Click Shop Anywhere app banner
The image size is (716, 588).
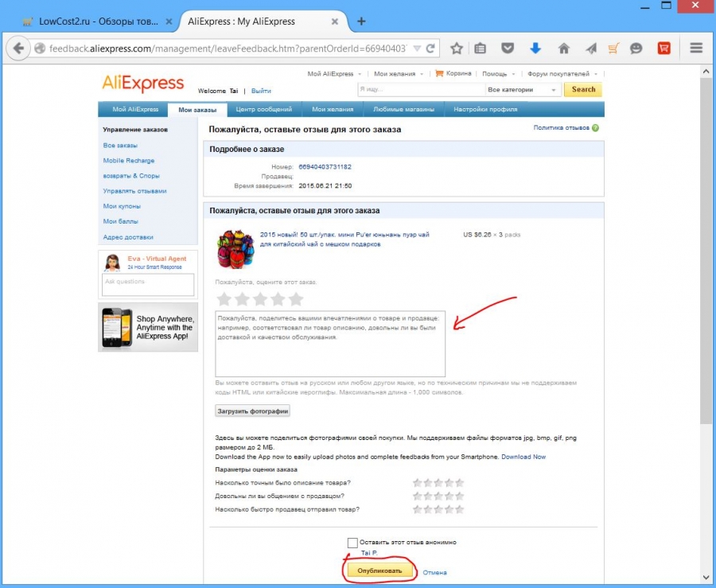point(148,327)
